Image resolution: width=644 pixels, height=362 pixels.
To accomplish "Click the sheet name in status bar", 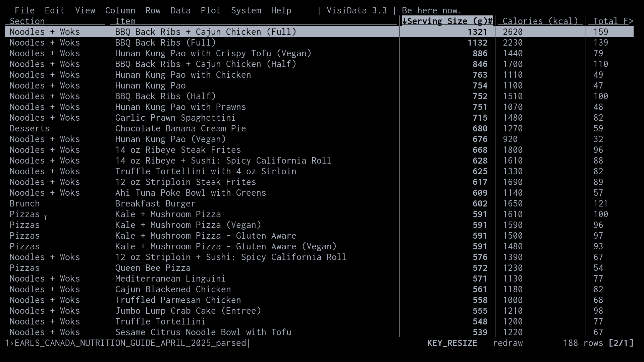I will tap(130, 343).
